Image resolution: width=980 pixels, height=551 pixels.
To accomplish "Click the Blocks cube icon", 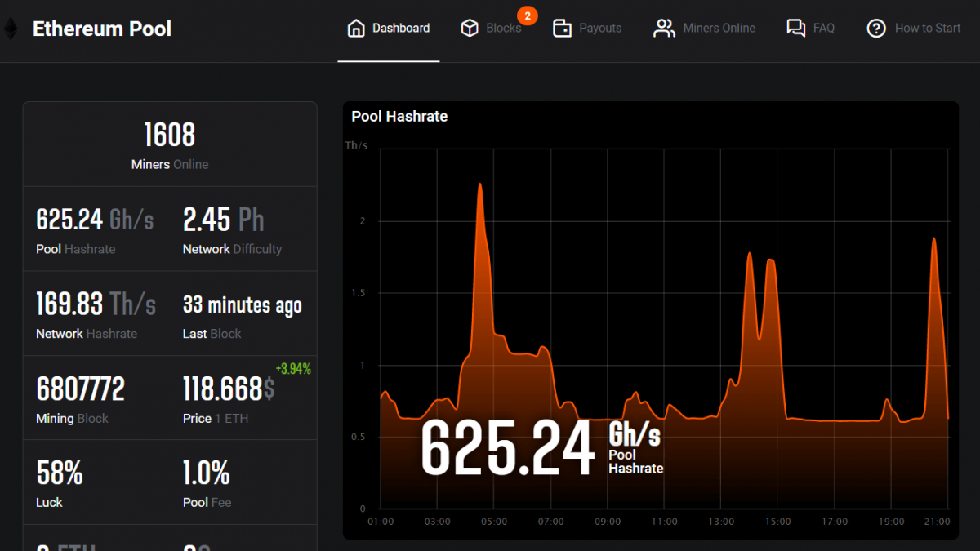I will 470,27.
